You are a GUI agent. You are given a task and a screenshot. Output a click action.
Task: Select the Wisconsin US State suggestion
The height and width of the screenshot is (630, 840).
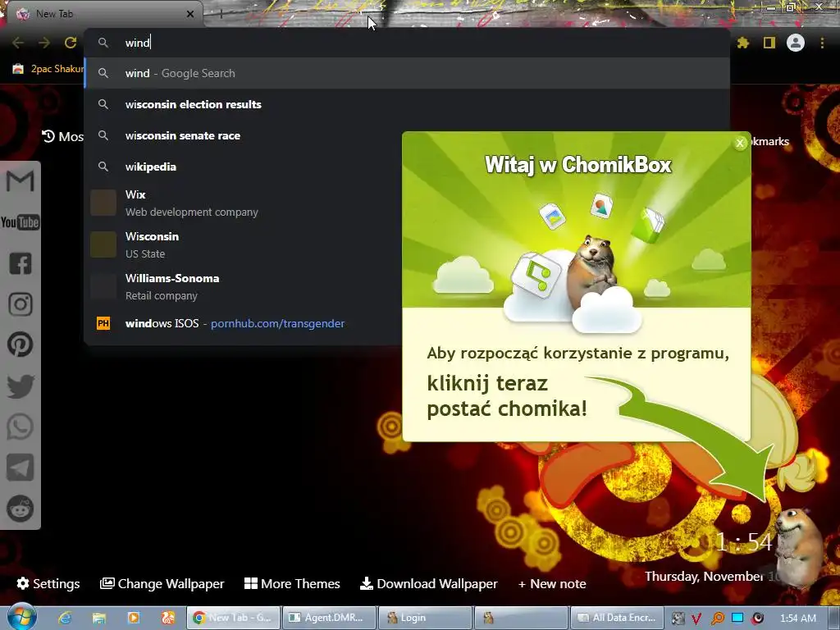click(243, 244)
